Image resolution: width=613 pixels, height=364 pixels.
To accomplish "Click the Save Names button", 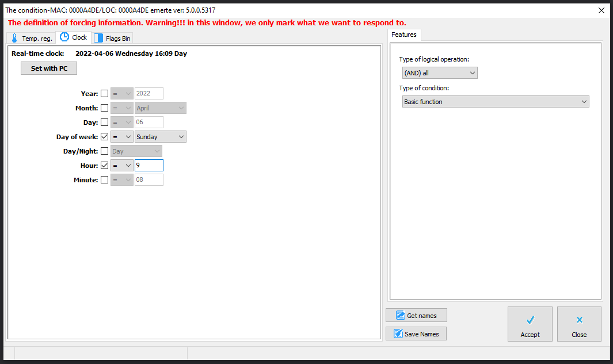I will coord(416,334).
